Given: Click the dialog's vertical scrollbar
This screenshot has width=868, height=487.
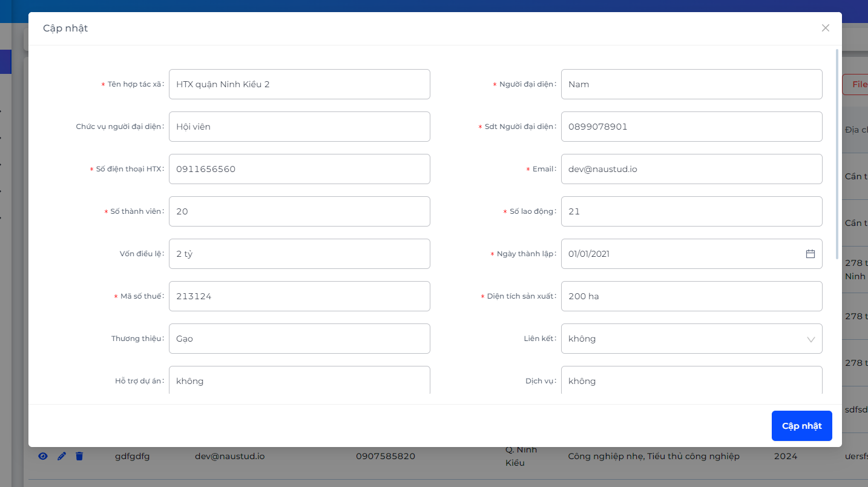Looking at the screenshot, I should click(x=837, y=154).
